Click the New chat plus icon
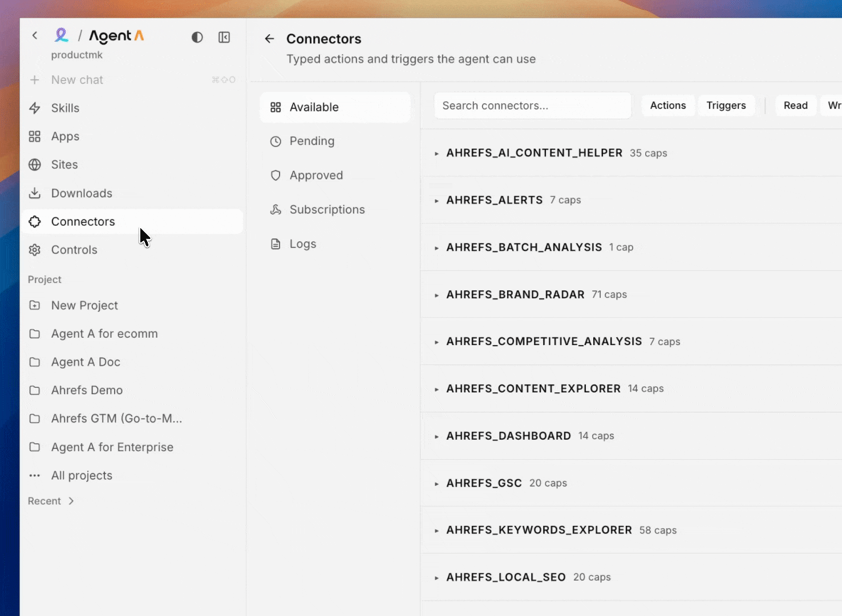The height and width of the screenshot is (616, 842). (x=35, y=80)
